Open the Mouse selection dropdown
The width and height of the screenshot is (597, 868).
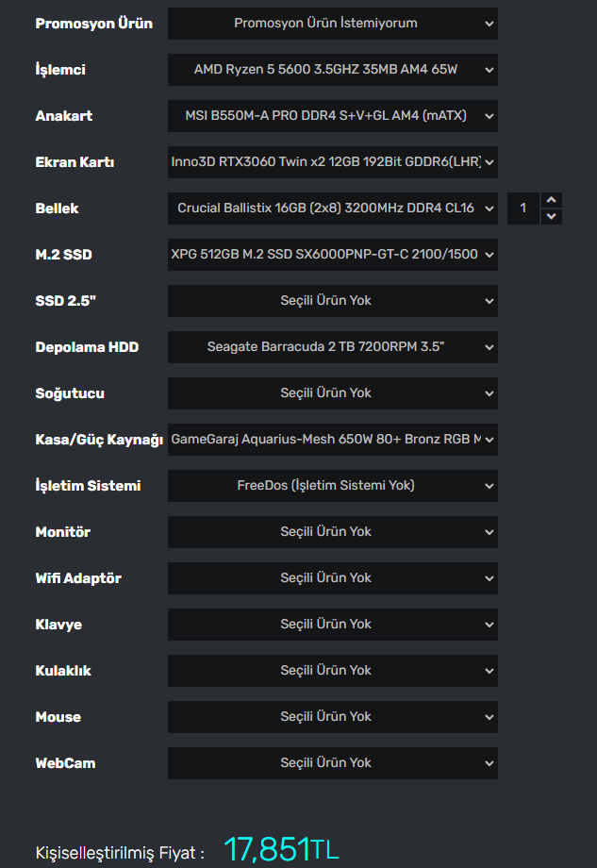tap(332, 717)
